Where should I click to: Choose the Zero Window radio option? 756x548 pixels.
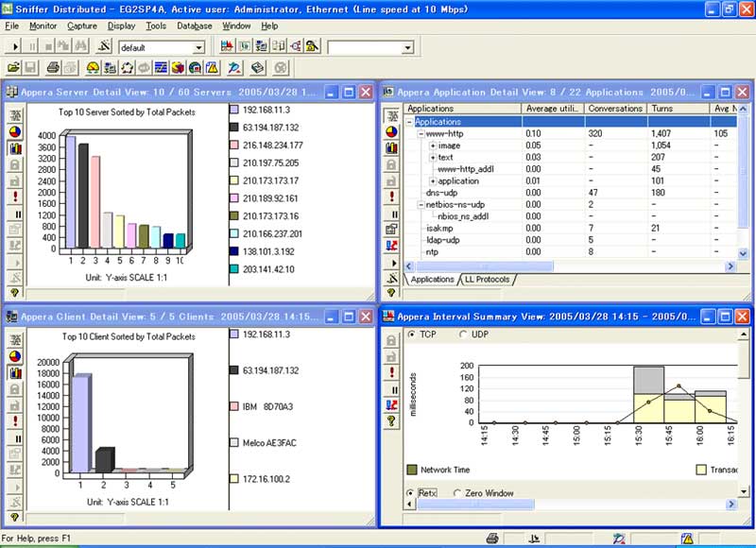tap(458, 493)
